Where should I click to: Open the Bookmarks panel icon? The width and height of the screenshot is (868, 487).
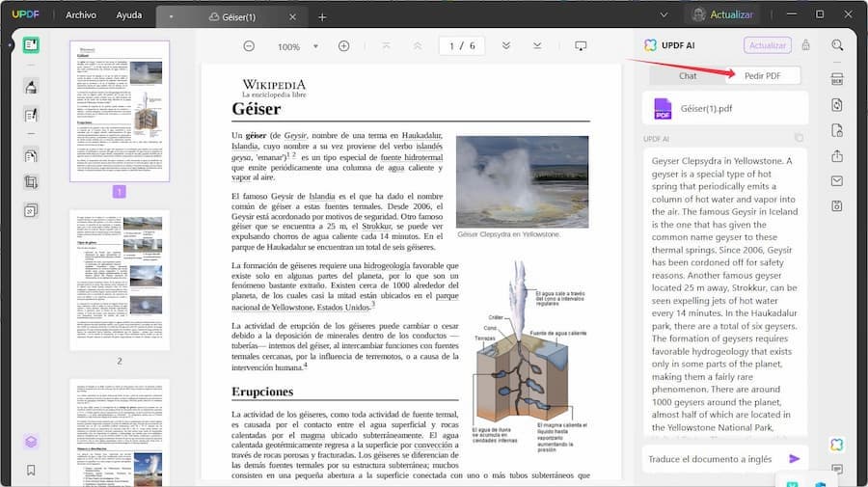pyautogui.click(x=31, y=470)
